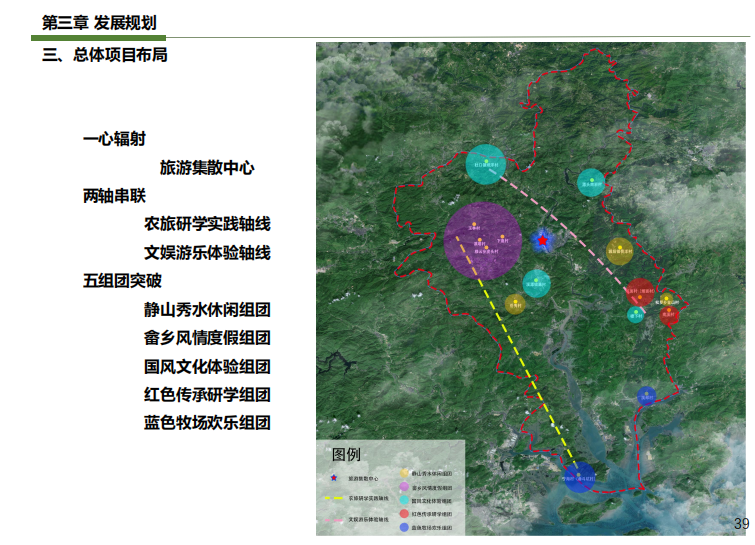Screen dimensions: 755x545
Task: Pick the purple swatch in the legend
Action: 404,486
